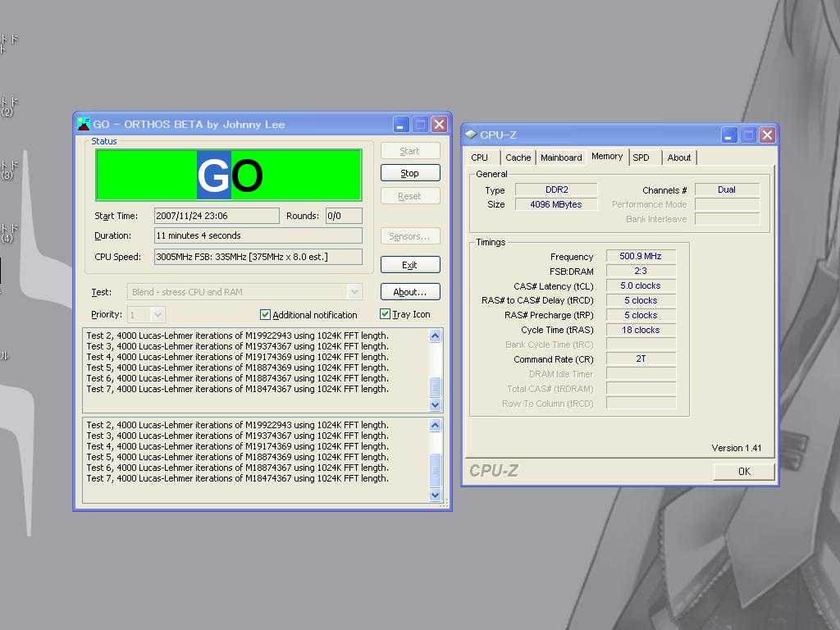Open the Test type dropdown
Viewport: 840px width, 630px height.
[x=354, y=292]
